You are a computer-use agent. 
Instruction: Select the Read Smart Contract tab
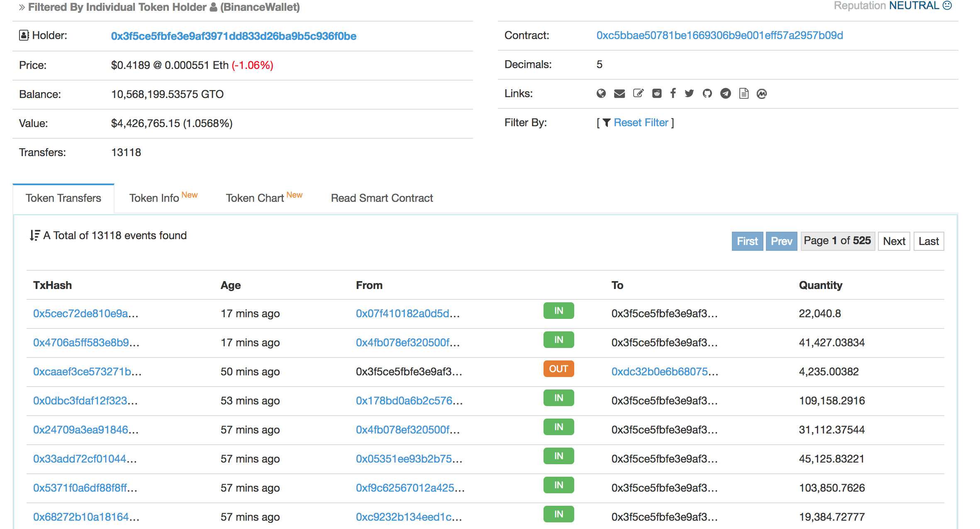[382, 198]
